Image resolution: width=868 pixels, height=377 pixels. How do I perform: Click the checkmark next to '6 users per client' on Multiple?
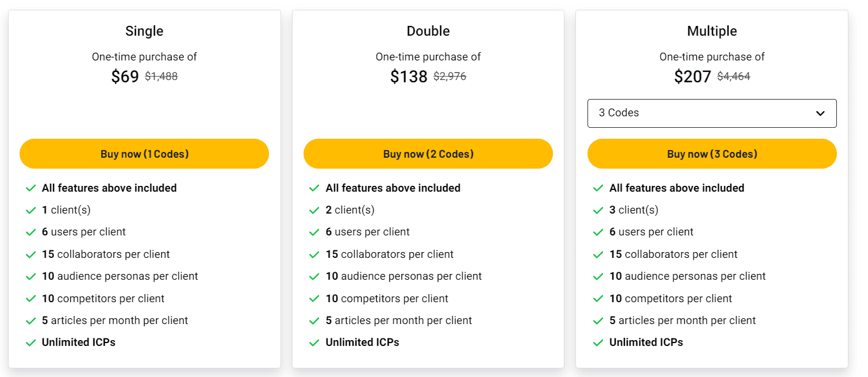(598, 232)
